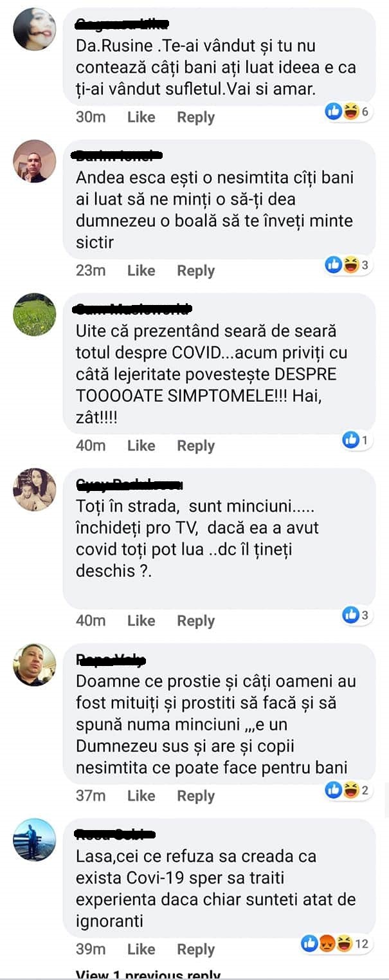Viewport: 389px width, 980px height.
Task: Reply to the comment posted 39m ago
Action: click(195, 949)
